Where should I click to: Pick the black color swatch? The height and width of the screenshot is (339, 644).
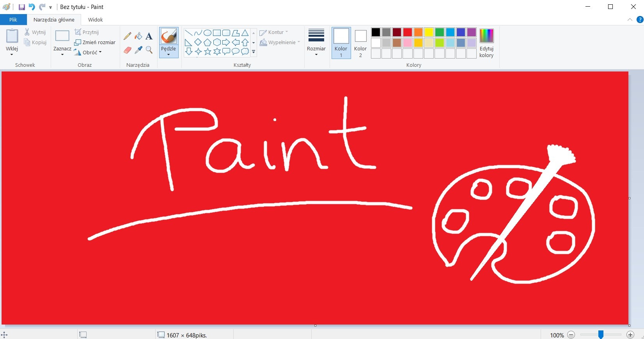[x=376, y=32]
